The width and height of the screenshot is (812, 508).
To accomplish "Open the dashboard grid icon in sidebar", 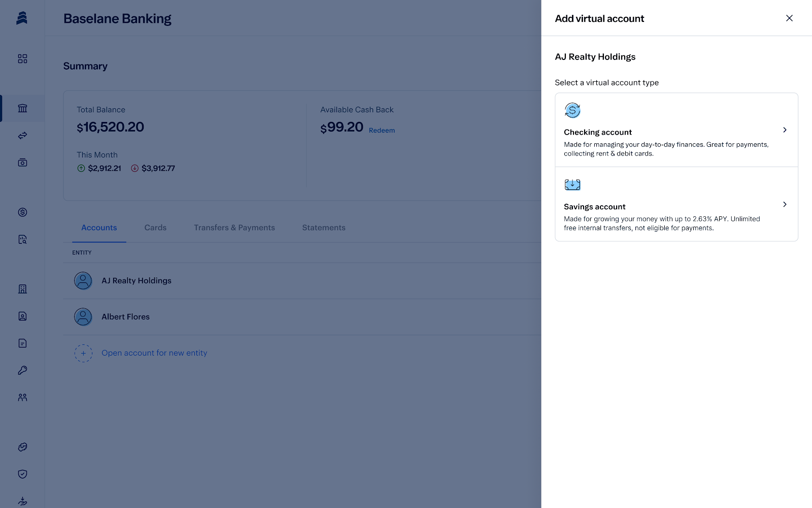I will pos(22,59).
